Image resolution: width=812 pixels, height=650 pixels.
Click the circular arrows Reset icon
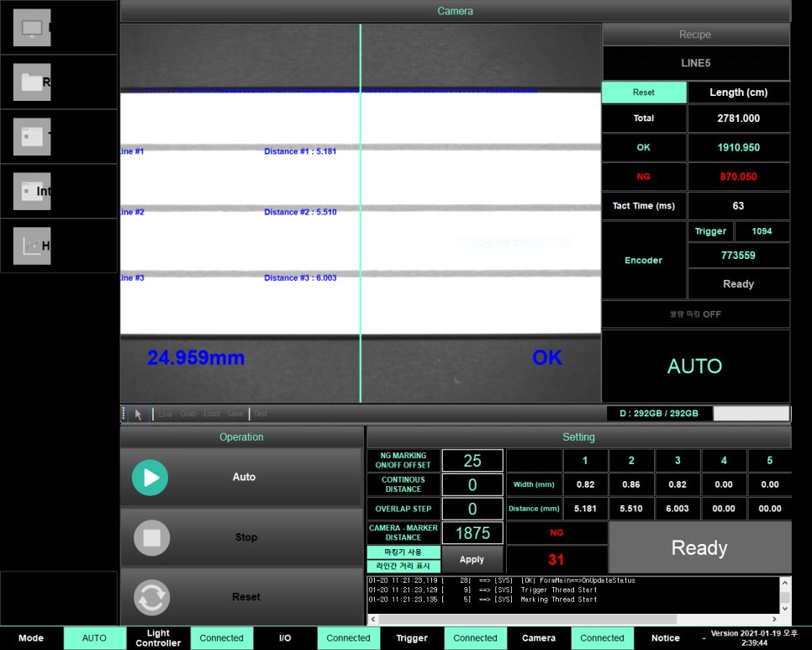pos(152,597)
